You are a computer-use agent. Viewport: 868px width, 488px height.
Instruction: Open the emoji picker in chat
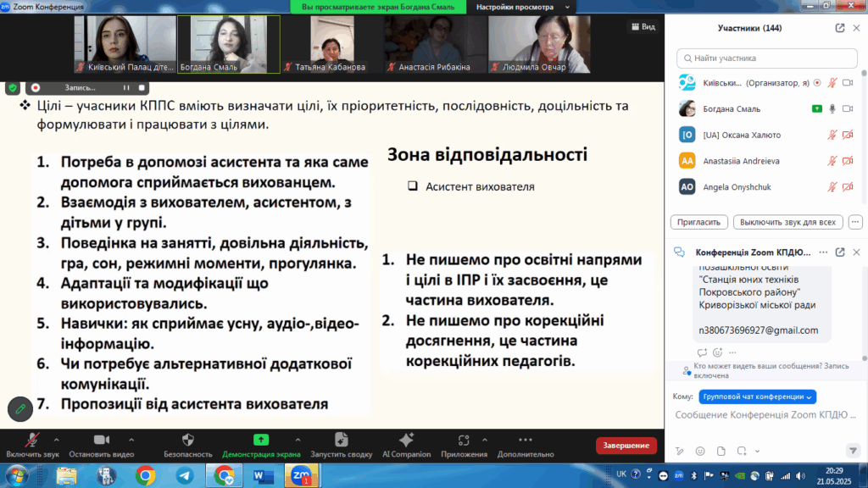click(x=699, y=450)
